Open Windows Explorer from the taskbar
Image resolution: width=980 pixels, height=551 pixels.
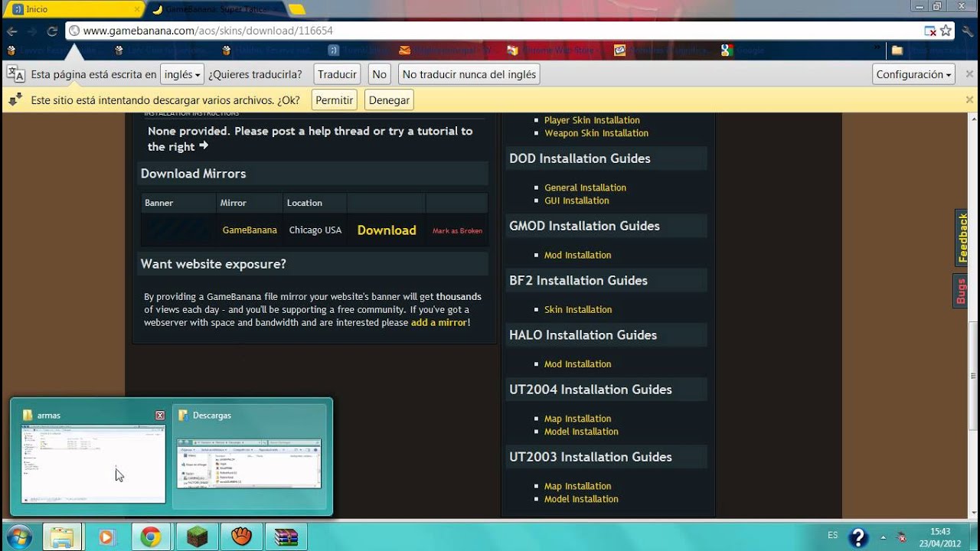(x=61, y=536)
